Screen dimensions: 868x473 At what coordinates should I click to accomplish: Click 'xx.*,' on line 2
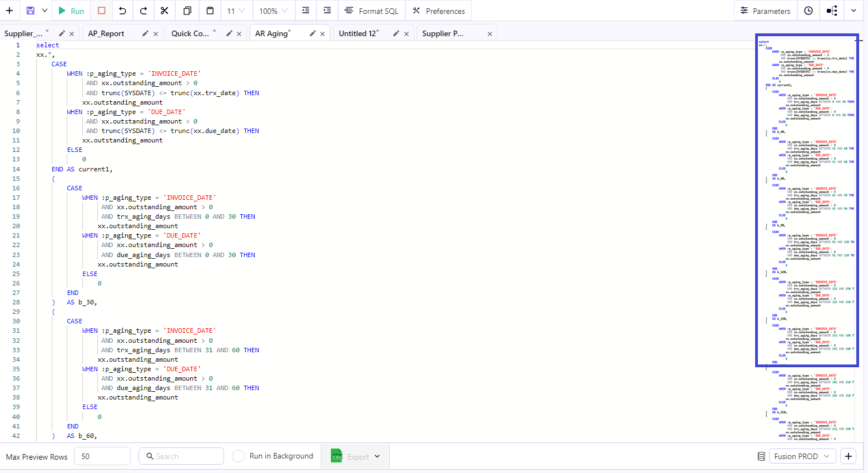coord(46,55)
